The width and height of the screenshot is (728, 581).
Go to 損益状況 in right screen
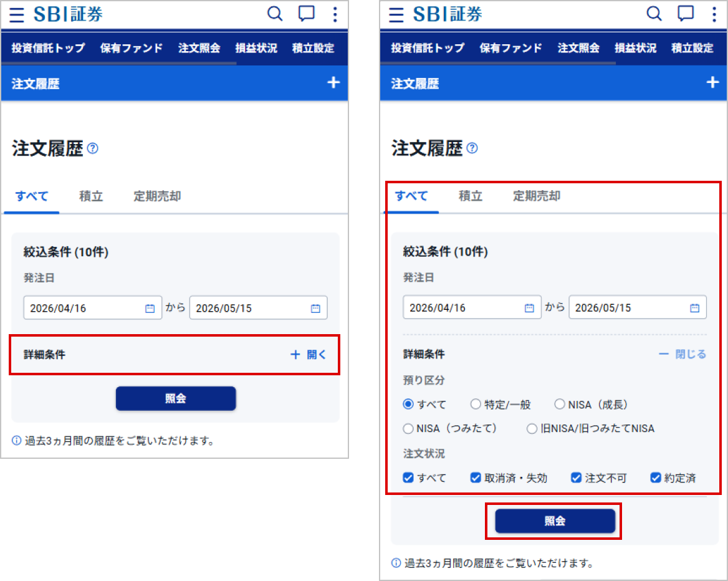click(636, 48)
